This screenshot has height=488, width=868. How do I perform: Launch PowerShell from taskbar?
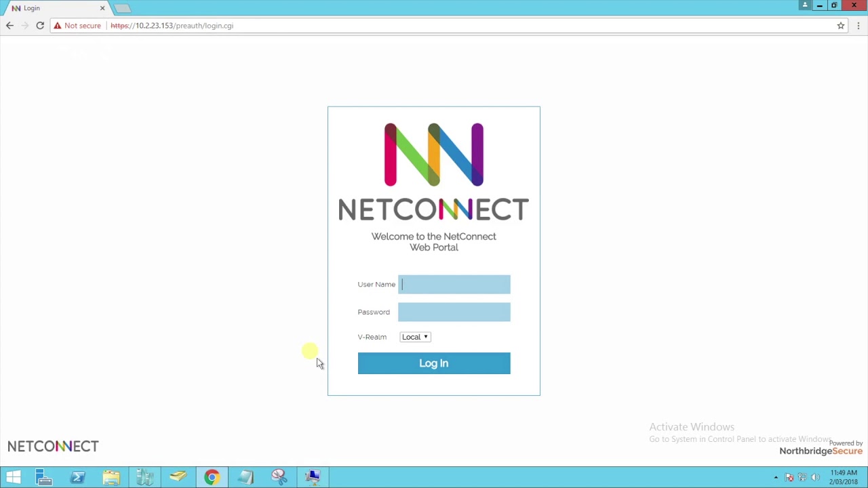tap(77, 478)
